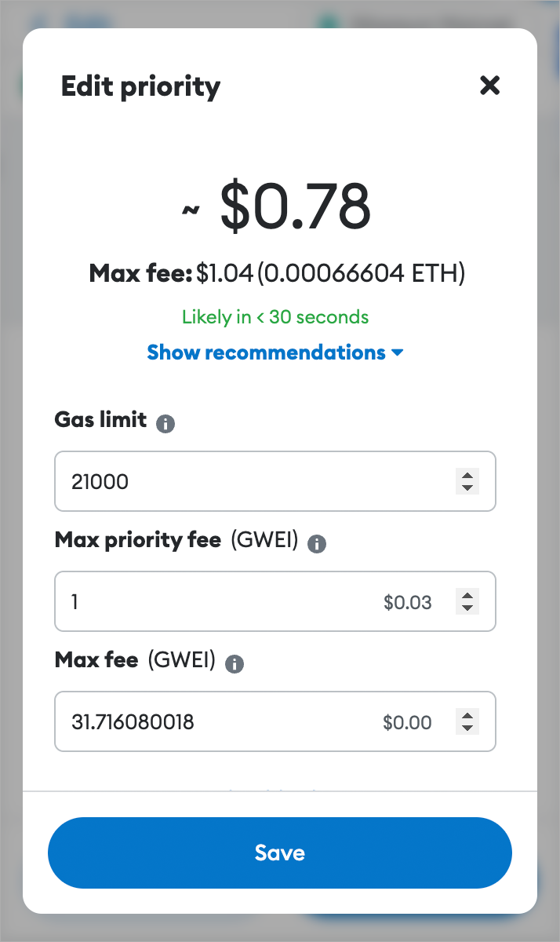Increment Max priority fee using up arrow
The height and width of the screenshot is (942, 560).
click(x=467, y=596)
